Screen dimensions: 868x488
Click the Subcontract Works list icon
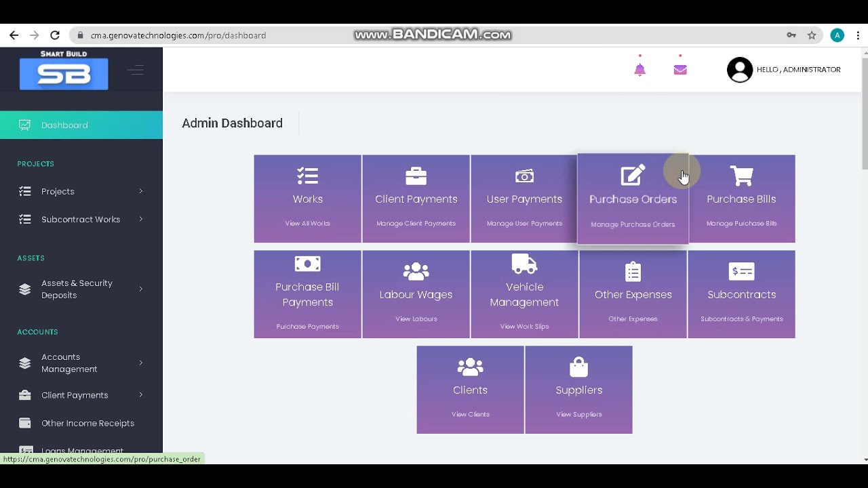tap(25, 219)
